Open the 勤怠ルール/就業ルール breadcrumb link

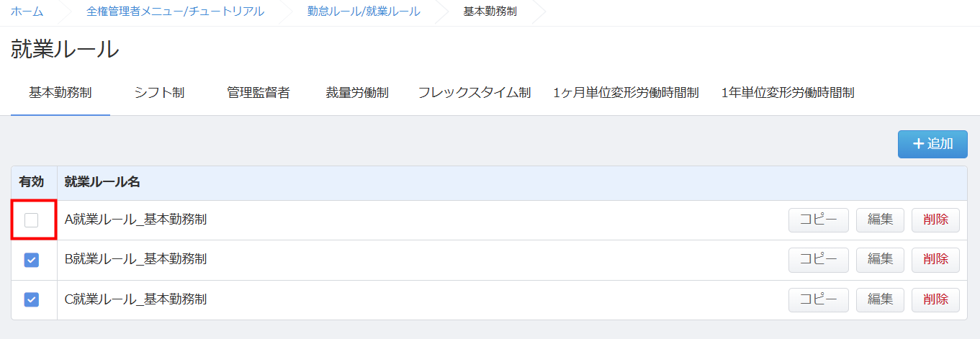364,12
